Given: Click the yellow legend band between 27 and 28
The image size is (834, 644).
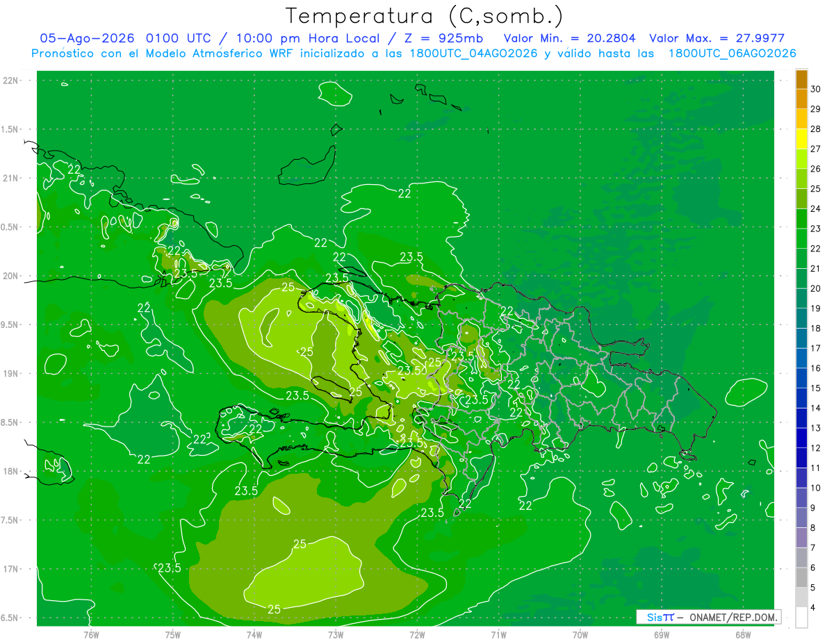Looking at the screenshot, I should click(801, 139).
